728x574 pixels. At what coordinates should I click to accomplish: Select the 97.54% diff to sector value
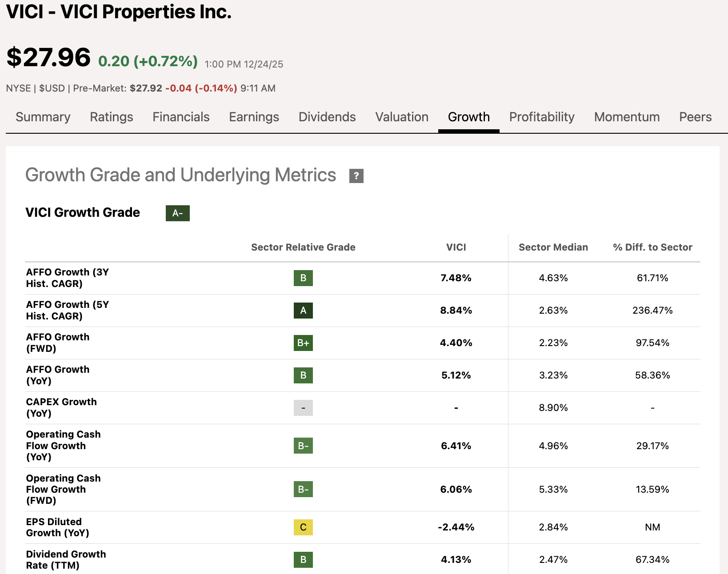click(x=652, y=343)
